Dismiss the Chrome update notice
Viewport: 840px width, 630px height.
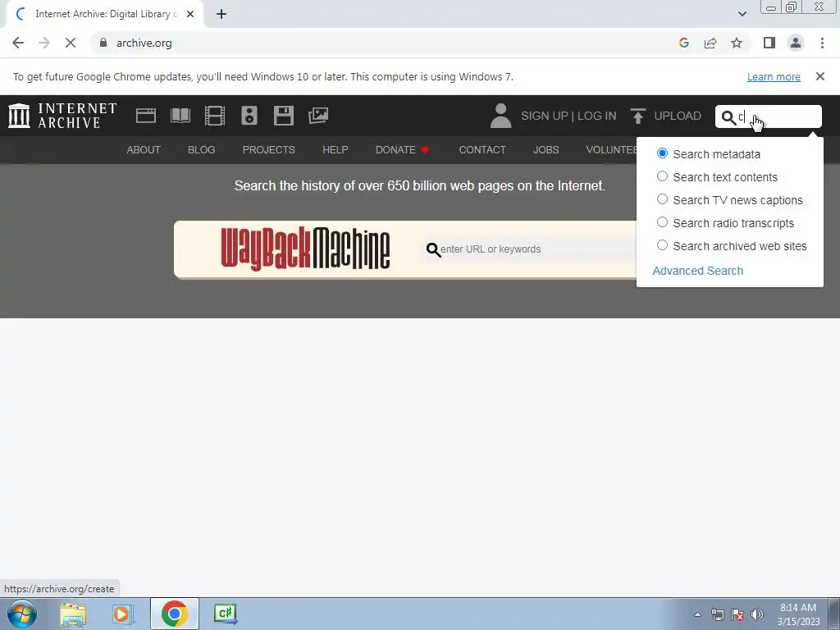click(819, 76)
